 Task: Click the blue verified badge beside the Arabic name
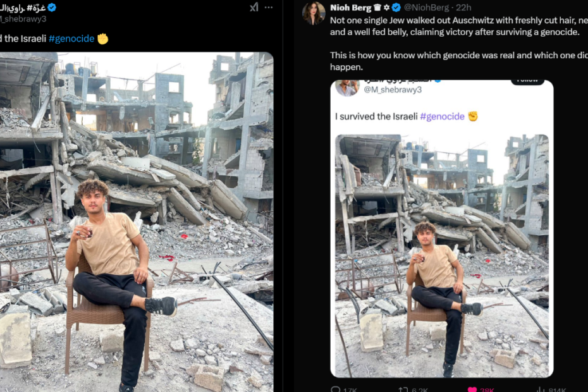52,7
